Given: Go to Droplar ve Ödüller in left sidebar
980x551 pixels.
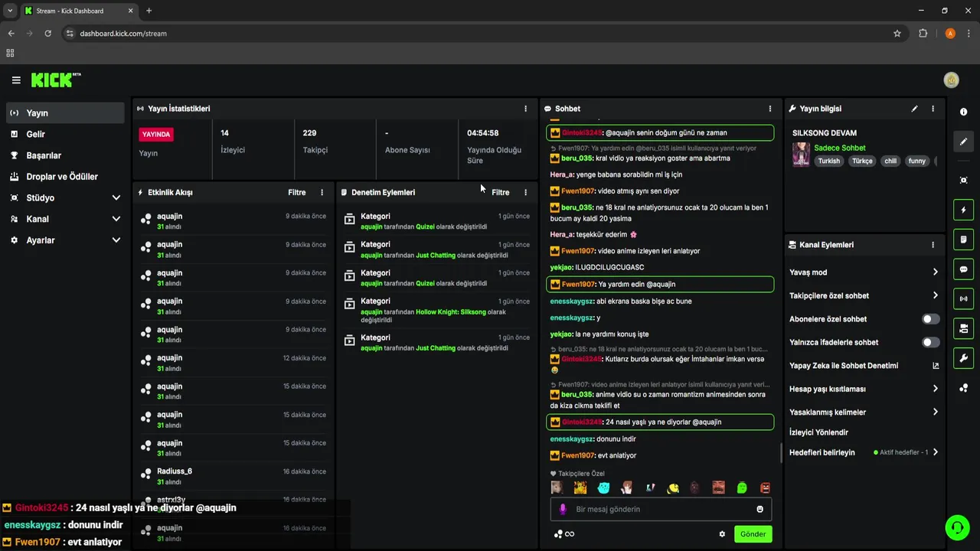Looking at the screenshot, I should [65, 177].
